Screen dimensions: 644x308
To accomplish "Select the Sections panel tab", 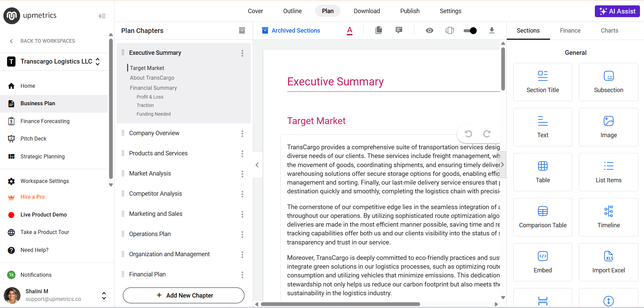I will [x=528, y=31].
